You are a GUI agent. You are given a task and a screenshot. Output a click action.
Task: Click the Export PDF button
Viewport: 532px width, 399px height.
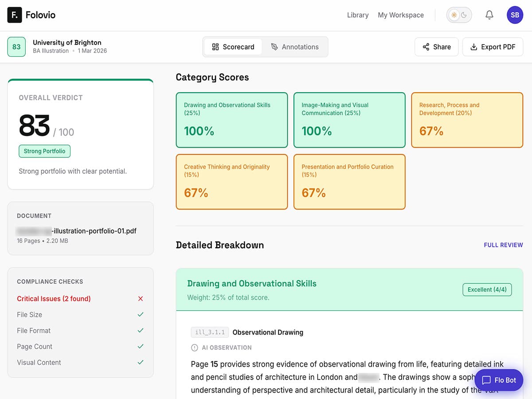[493, 47]
